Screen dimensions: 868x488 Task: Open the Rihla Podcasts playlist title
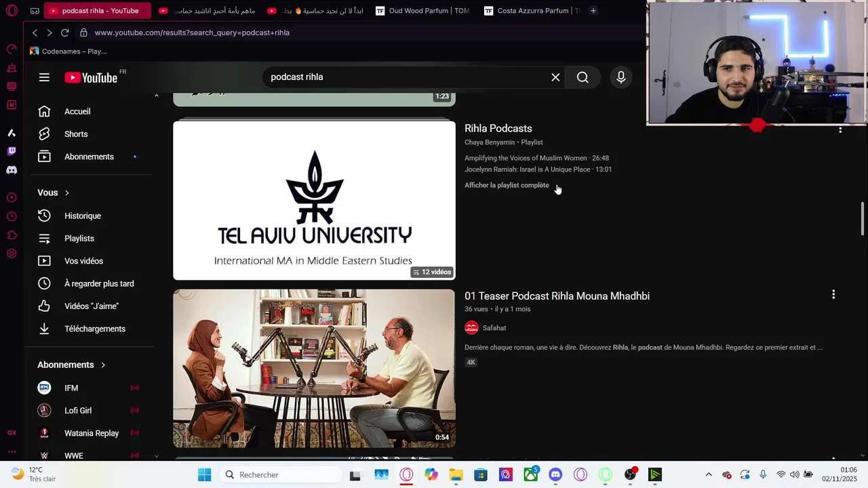498,128
